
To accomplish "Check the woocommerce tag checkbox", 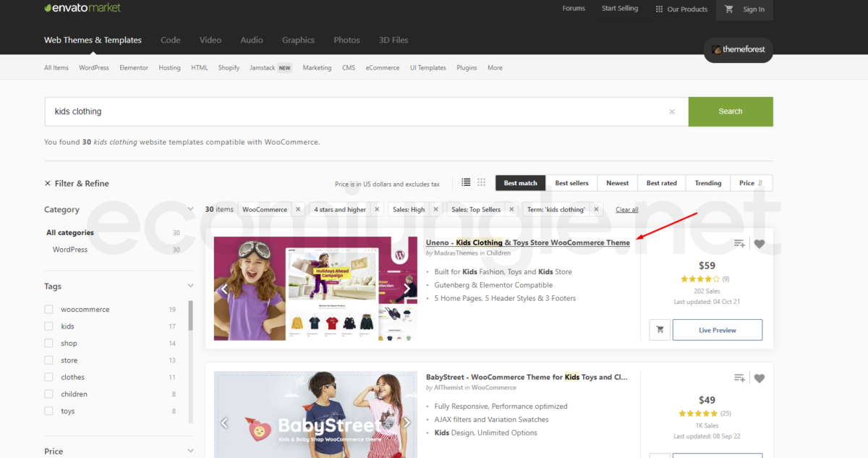I will click(x=48, y=309).
